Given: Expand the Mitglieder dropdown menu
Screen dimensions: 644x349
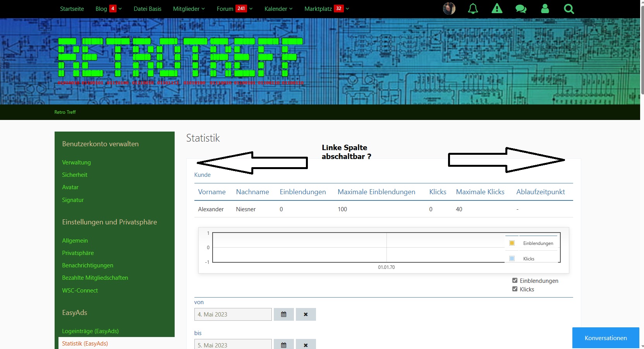Looking at the screenshot, I should [x=189, y=9].
